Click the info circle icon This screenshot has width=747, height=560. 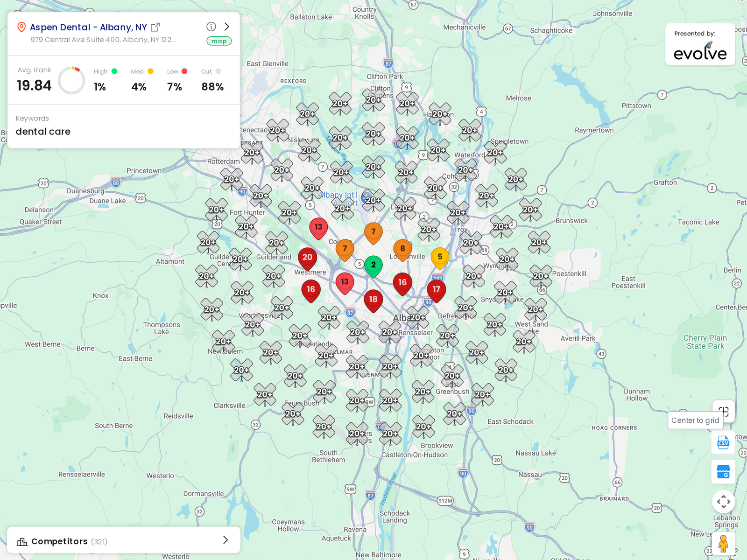211,27
